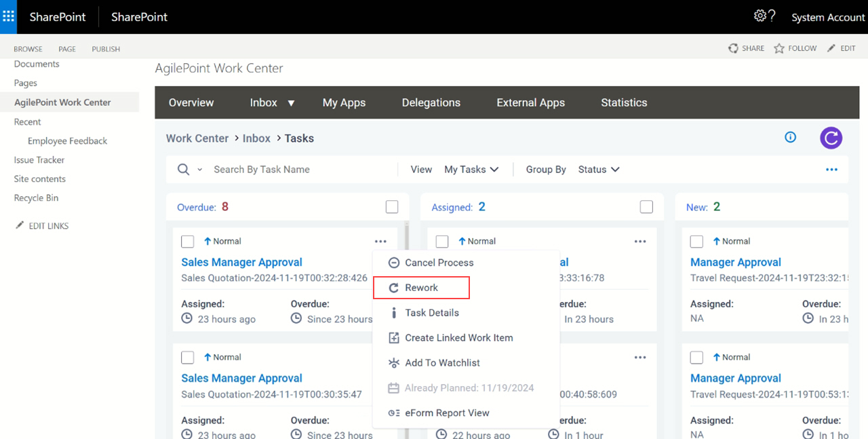Viewport: 868px width, 439px height.
Task: Open the Statistics tab
Action: [624, 102]
